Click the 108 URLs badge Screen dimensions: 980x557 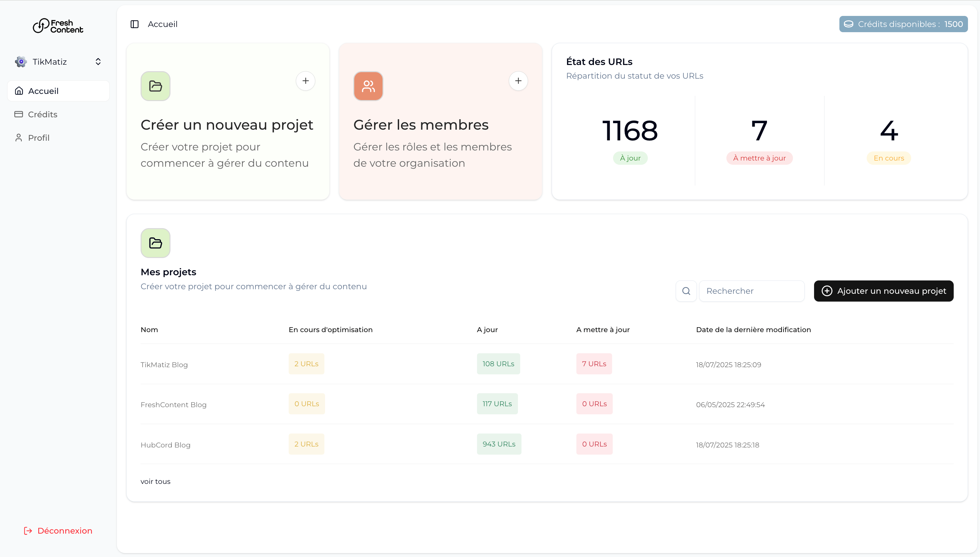pyautogui.click(x=498, y=364)
